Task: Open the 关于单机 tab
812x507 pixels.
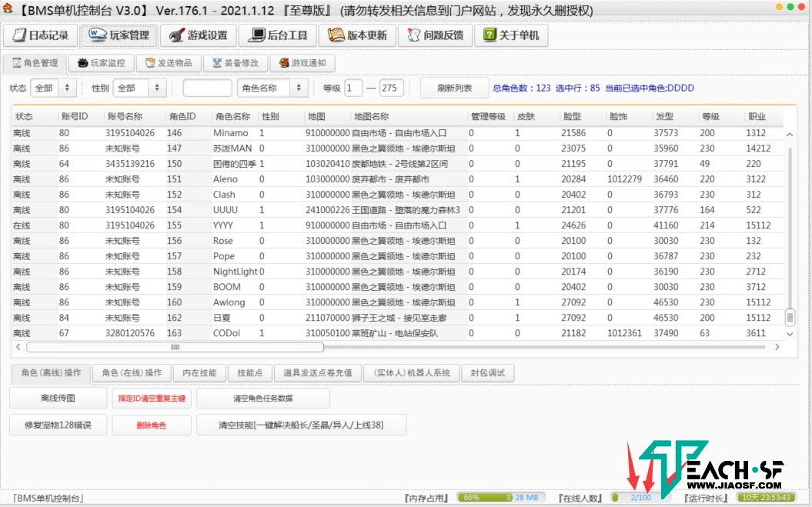Action: coord(511,35)
